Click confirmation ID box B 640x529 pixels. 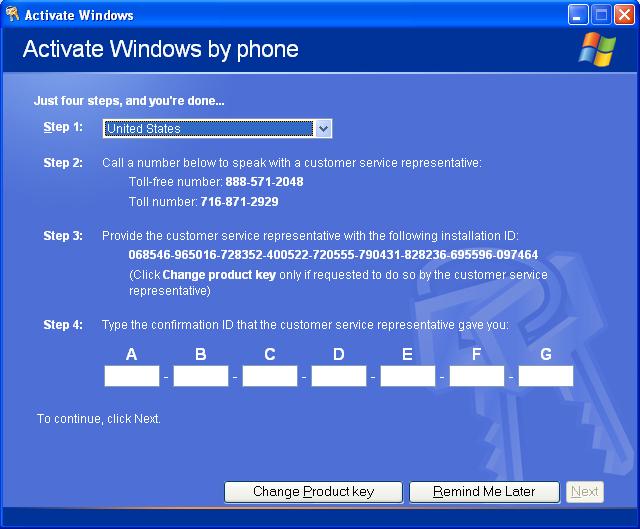coord(201,376)
